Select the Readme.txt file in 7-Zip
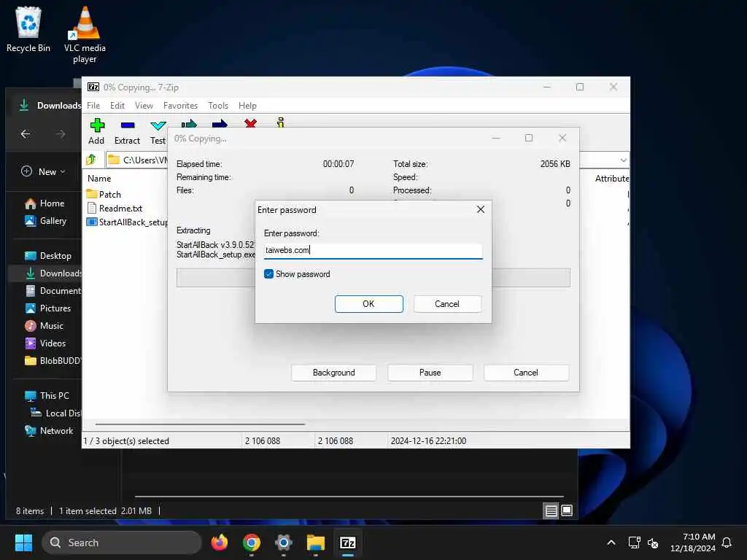The height and width of the screenshot is (560, 747). pyautogui.click(x=115, y=208)
